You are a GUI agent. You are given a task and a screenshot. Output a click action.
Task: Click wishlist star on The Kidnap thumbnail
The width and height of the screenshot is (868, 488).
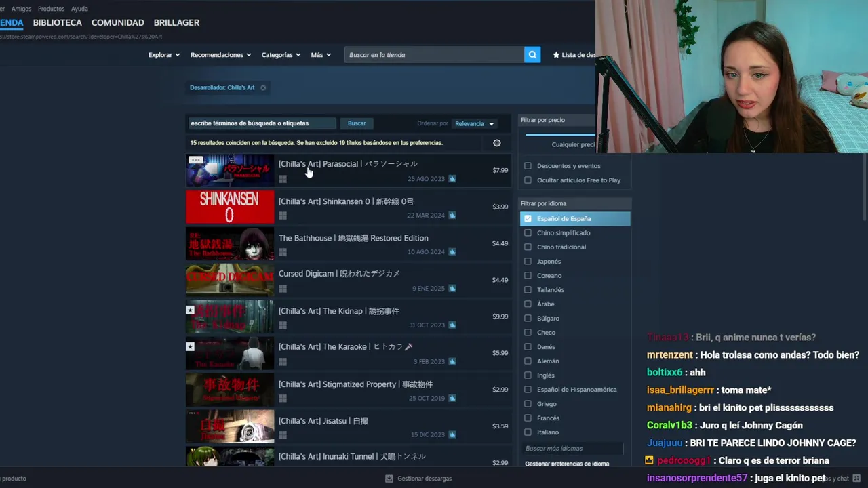(191, 310)
